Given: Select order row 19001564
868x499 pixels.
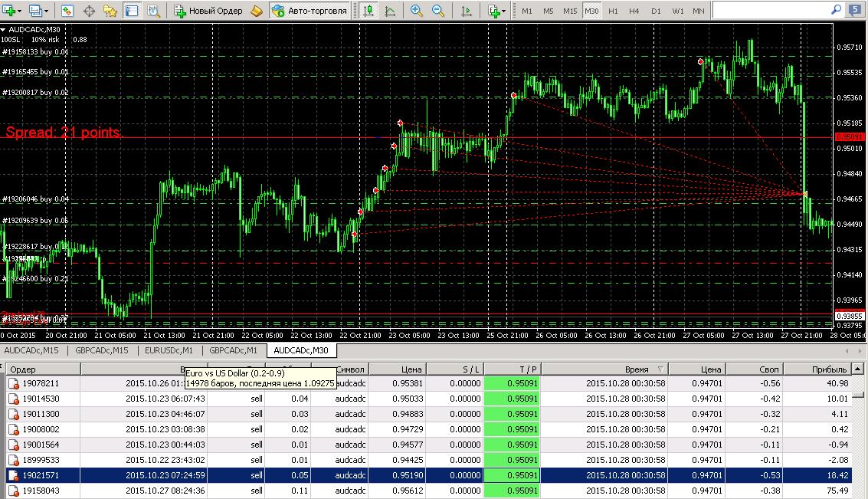Looking at the screenshot, I should (x=429, y=445).
